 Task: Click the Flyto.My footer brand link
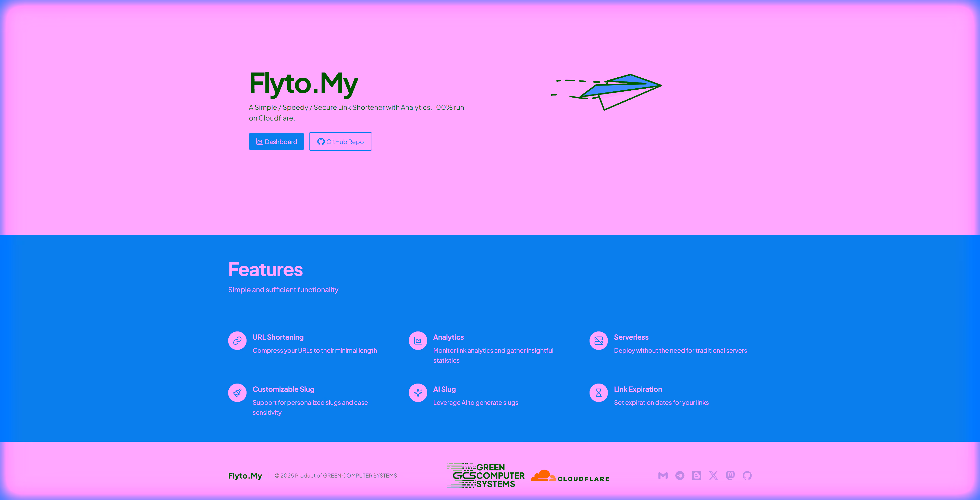245,476
